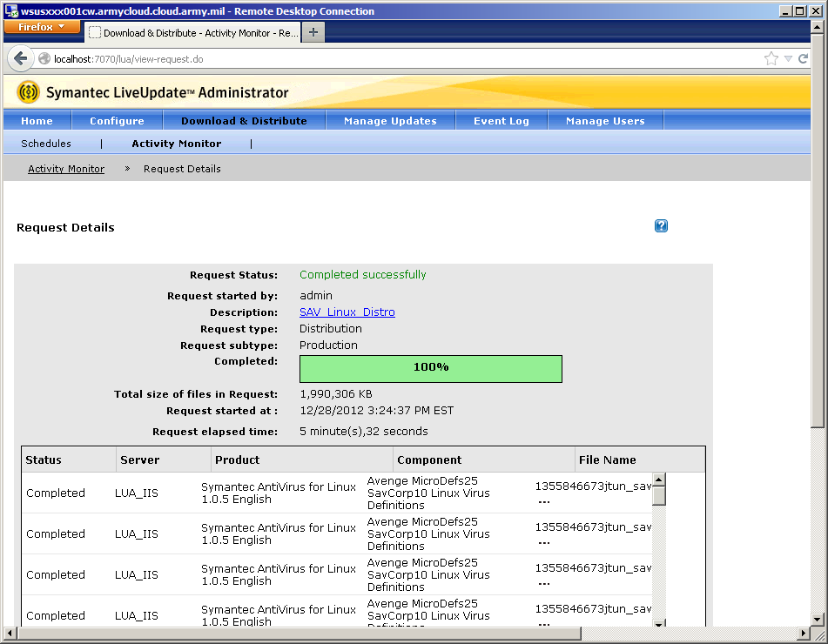
Task: Click the Symantec LiveUpdate logo icon
Action: [x=28, y=92]
